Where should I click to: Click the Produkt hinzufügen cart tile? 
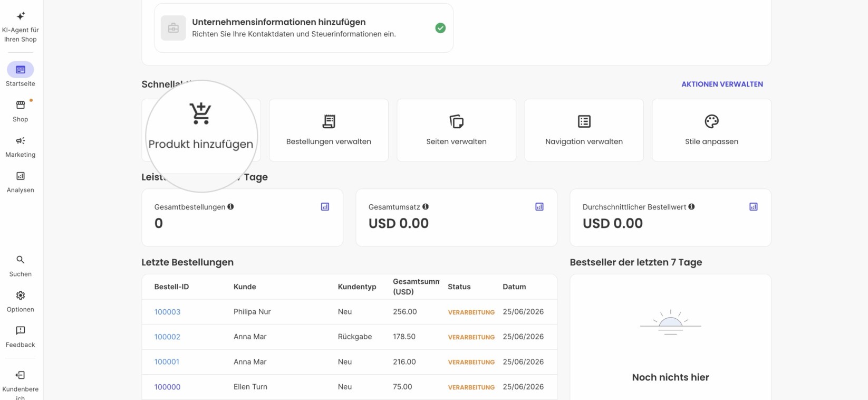pyautogui.click(x=201, y=130)
